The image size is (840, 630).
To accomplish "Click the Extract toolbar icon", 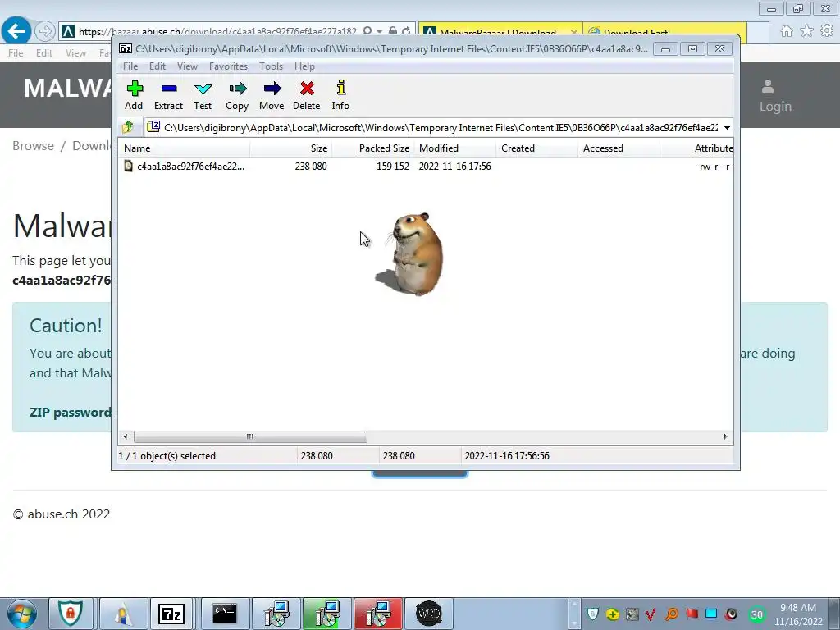I will click(169, 95).
